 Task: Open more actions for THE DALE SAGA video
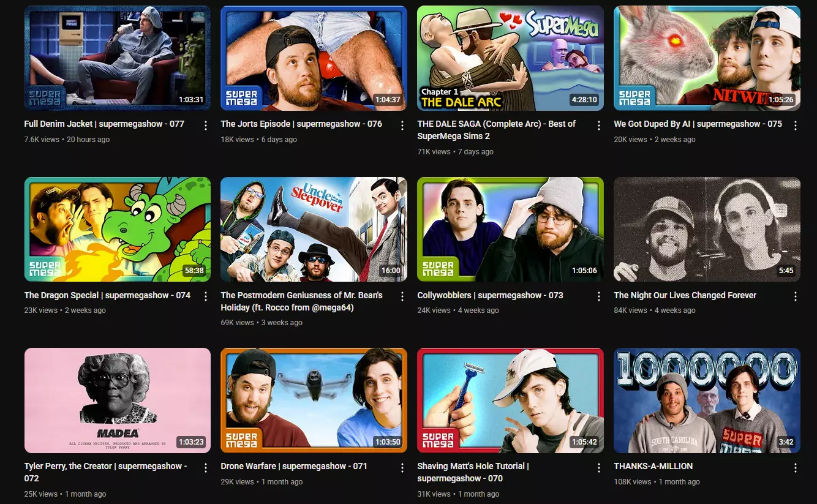(x=599, y=126)
